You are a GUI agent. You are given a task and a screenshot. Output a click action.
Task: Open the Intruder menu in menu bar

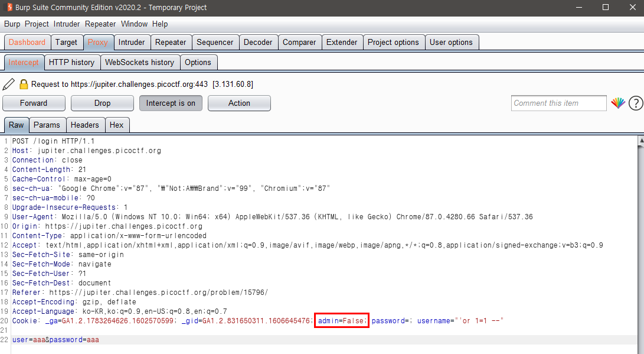[x=67, y=24]
